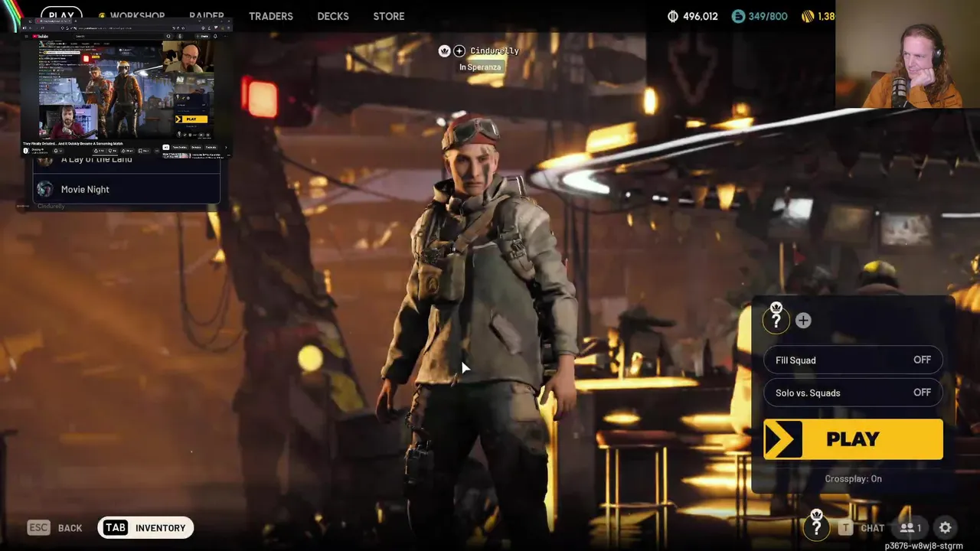Click the 349/800 stash value
This screenshot has height=551, width=980.
click(x=768, y=16)
